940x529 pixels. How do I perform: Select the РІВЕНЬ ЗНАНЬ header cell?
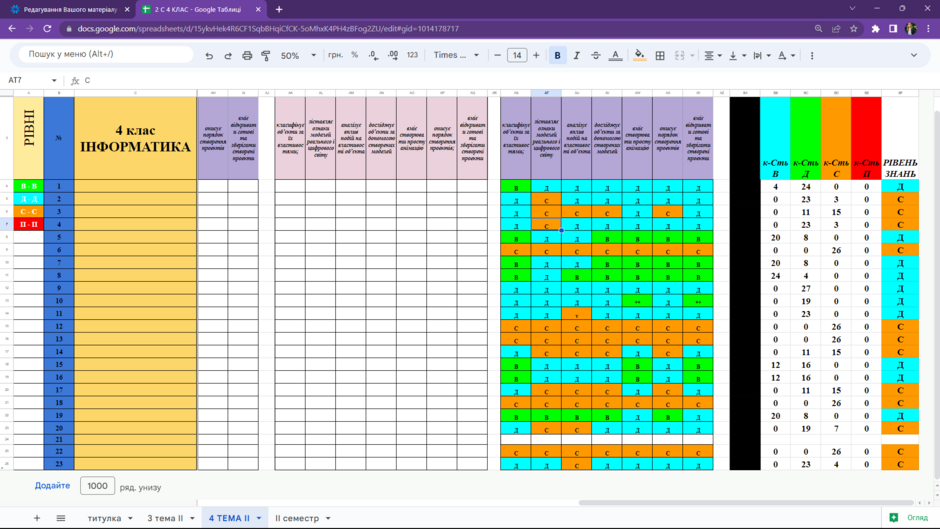tap(900, 139)
